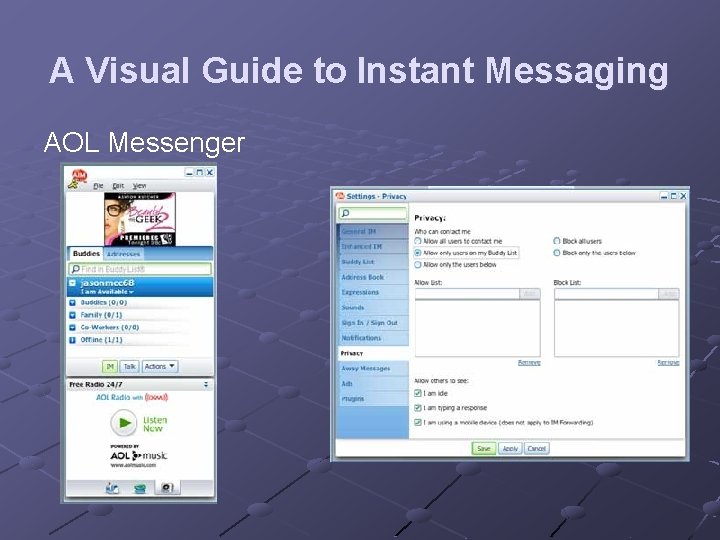Minimize the Settings - Privacy window

[x=664, y=196]
